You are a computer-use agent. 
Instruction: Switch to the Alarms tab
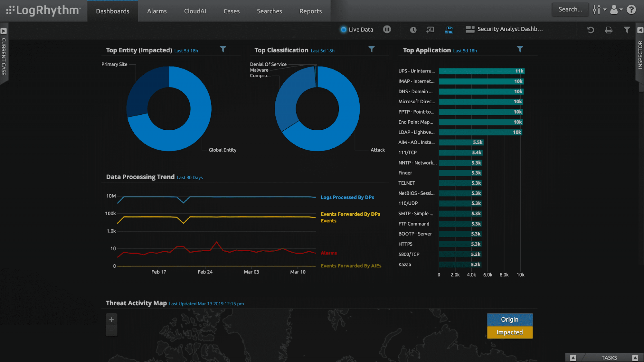(157, 11)
